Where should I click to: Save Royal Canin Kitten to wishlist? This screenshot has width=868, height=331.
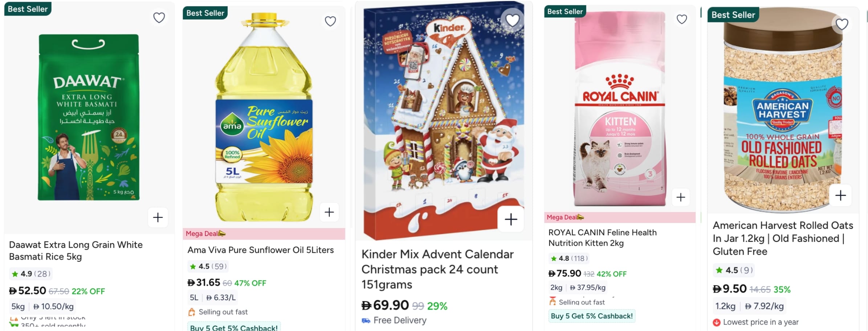(x=682, y=19)
